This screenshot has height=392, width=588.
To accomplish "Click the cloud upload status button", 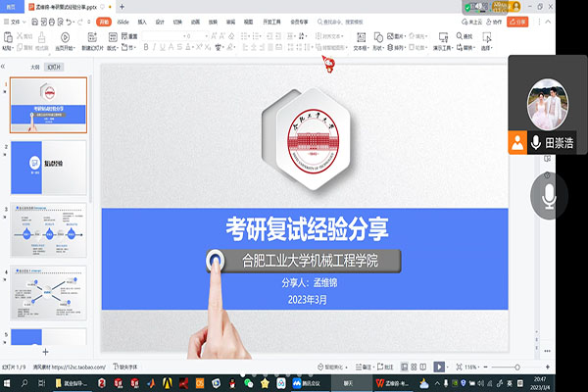I will [471, 23].
